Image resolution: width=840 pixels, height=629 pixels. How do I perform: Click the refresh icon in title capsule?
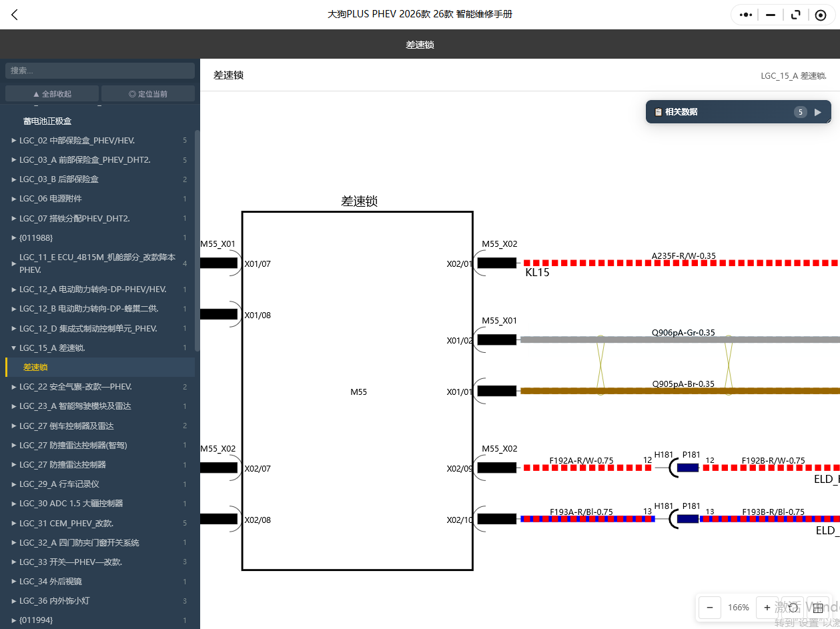point(795,15)
